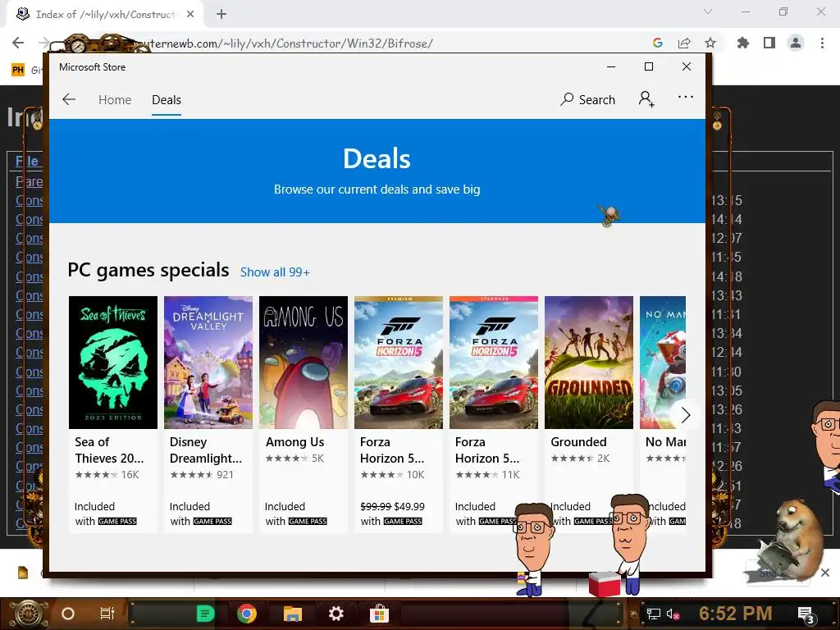Screen dimensions: 840x630
Task: Close the Index of tab
Action: [x=190, y=15]
